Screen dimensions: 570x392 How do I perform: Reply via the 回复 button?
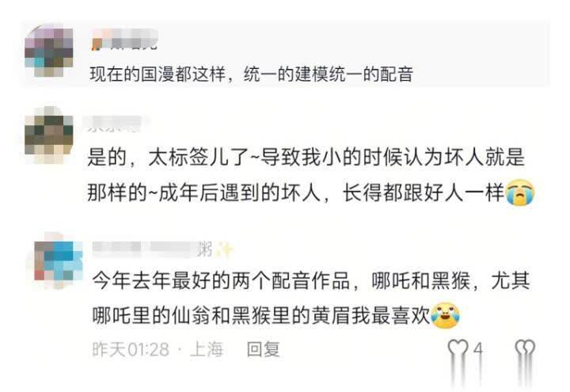(263, 349)
